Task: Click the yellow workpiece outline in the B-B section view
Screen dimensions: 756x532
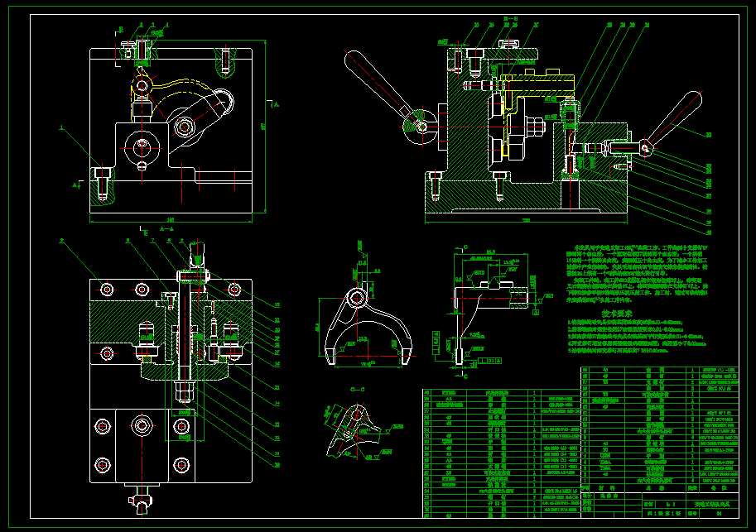Action: pyautogui.click(x=537, y=112)
